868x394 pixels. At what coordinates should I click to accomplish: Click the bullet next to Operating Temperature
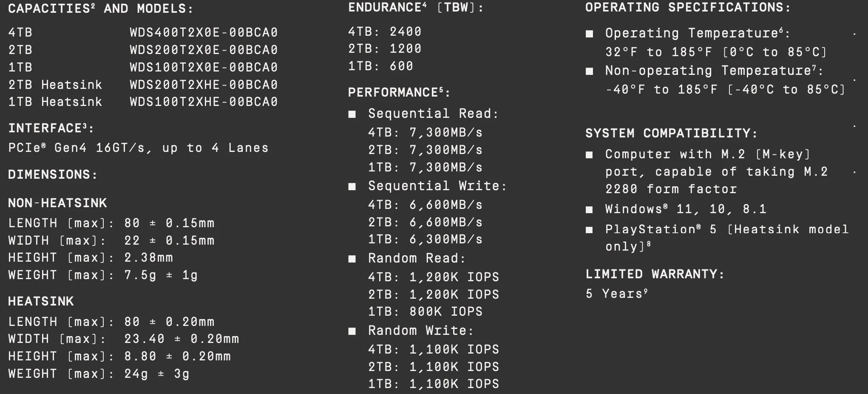pyautogui.click(x=589, y=34)
